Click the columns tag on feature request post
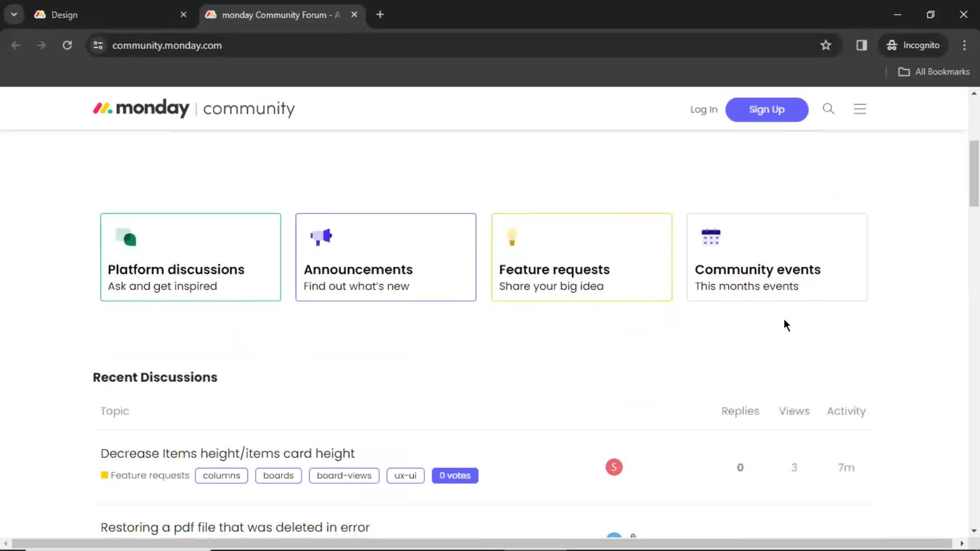 [x=222, y=475]
